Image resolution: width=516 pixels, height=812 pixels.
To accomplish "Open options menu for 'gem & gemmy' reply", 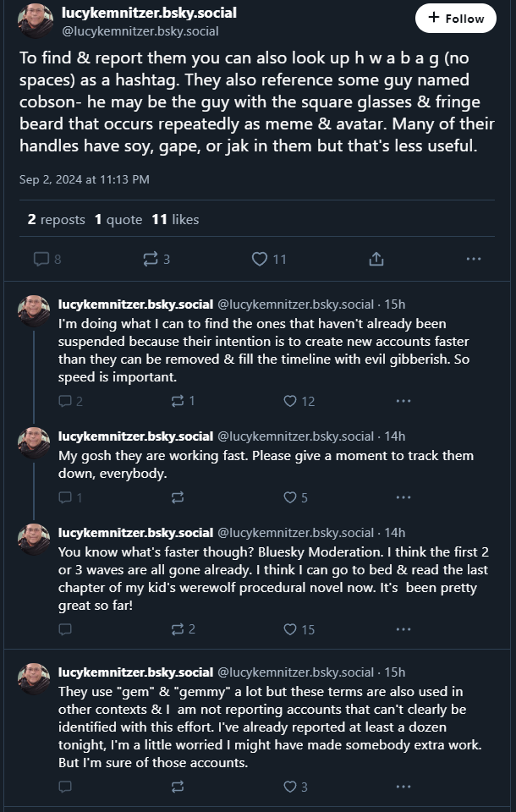I will pyautogui.click(x=403, y=787).
